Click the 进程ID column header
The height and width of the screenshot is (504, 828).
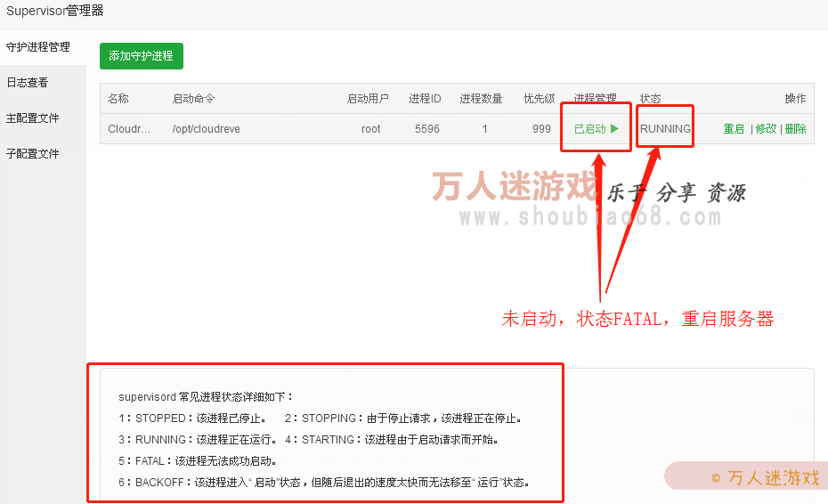click(x=425, y=99)
